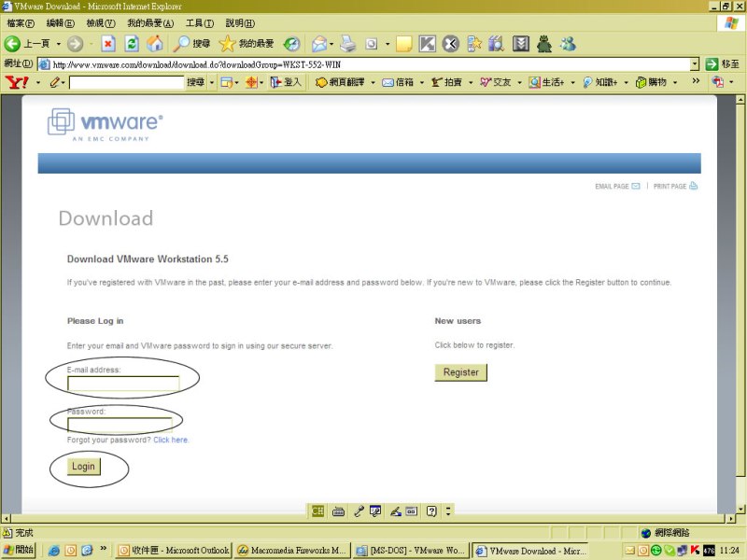Click the VMware logo
This screenshot has height=560, width=747.
pos(106,125)
